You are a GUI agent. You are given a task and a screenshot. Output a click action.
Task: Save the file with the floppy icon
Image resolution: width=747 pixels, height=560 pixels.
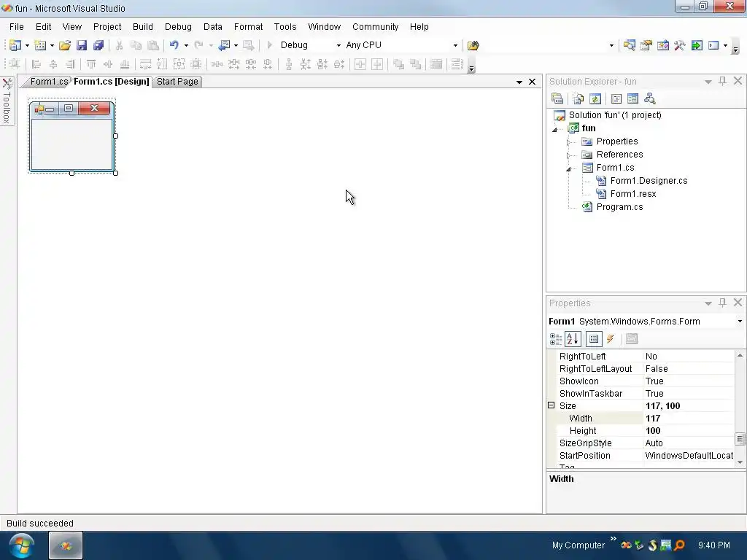(82, 45)
